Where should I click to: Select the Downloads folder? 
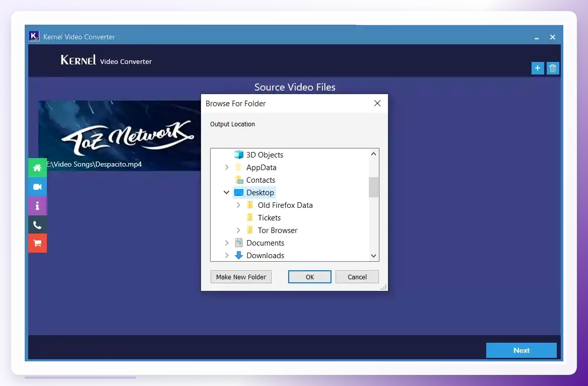[265, 255]
